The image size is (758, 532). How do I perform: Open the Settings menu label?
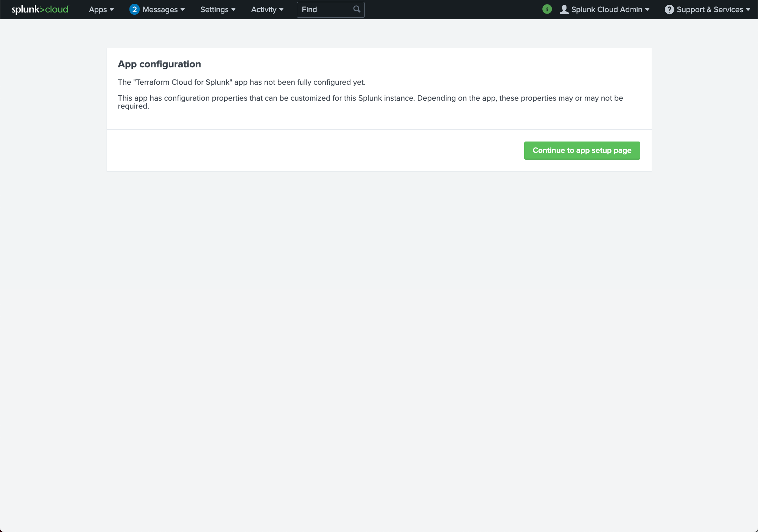(214, 9)
